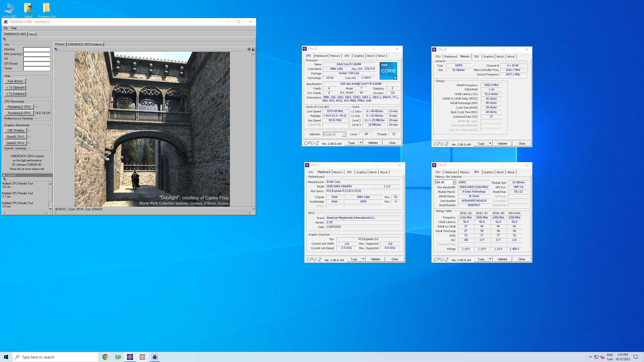Click Validate in CPU tab window
Screen dimensions: 644x362
[373, 143]
